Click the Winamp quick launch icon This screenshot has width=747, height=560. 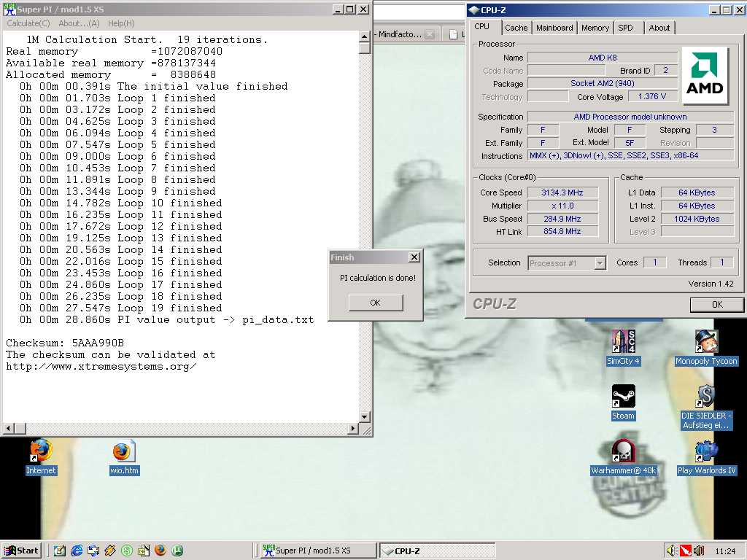pyautogui.click(x=109, y=551)
